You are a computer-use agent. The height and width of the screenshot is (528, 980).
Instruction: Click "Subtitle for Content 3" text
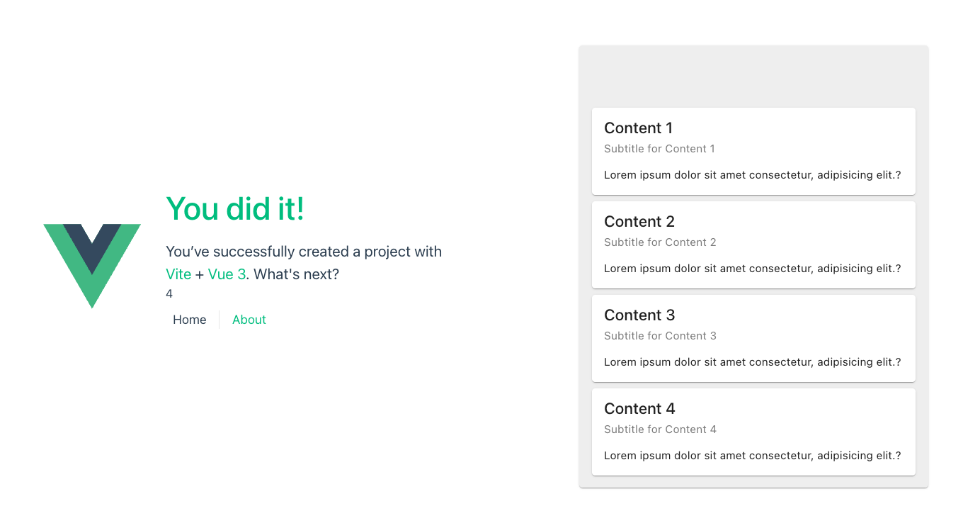660,336
